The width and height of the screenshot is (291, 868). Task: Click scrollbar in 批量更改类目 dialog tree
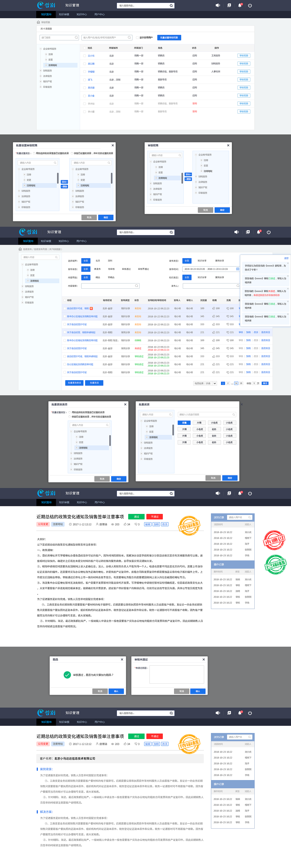pos(110,440)
